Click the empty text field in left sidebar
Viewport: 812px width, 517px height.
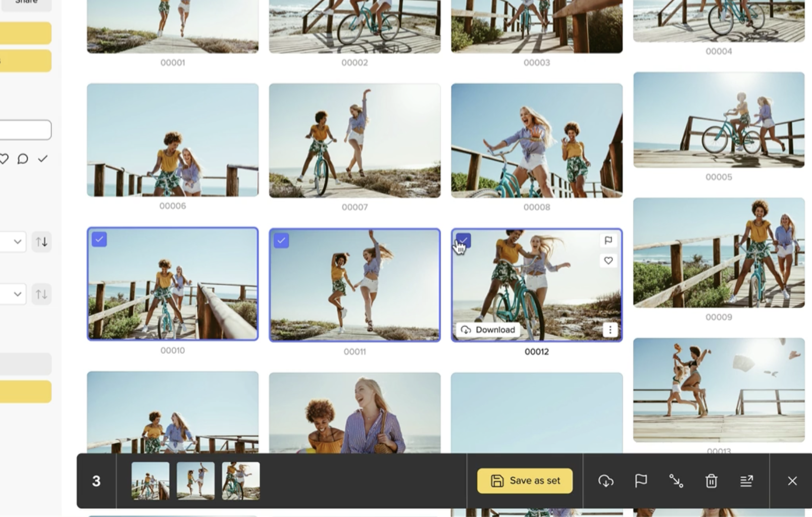click(25, 130)
